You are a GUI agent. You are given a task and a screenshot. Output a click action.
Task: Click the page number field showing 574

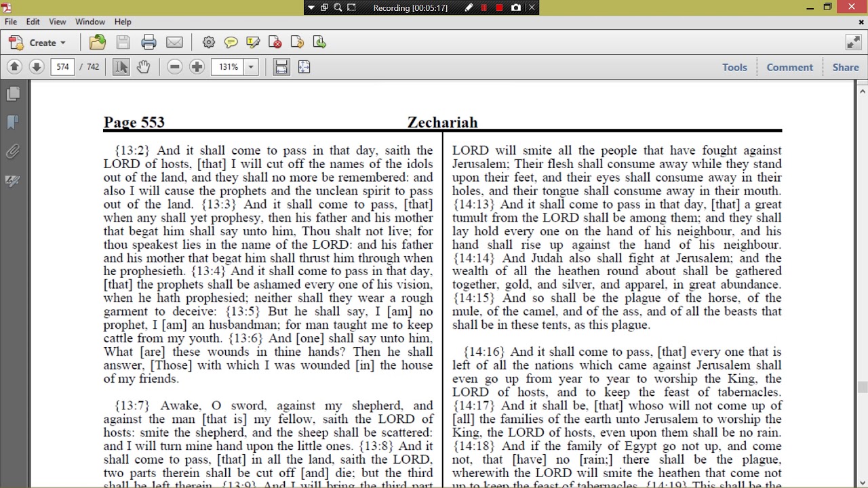click(62, 67)
